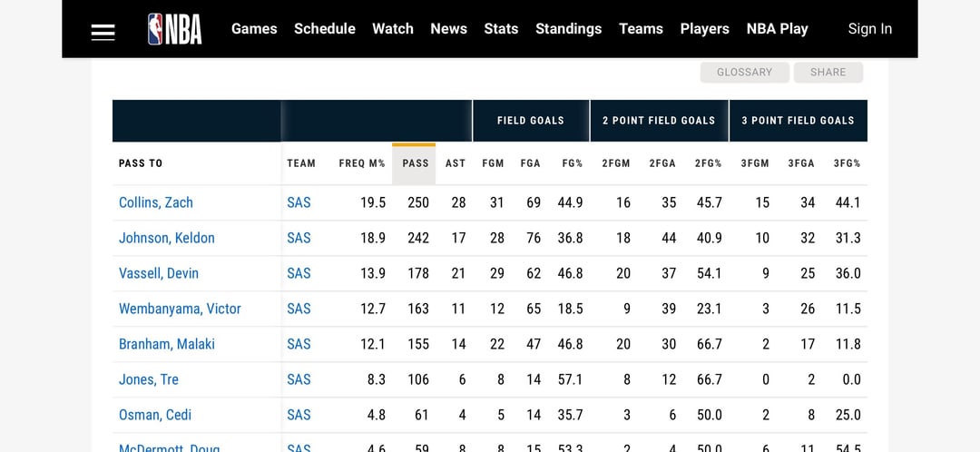Go to the Schedule page
The image size is (980, 452).
pos(324,29)
